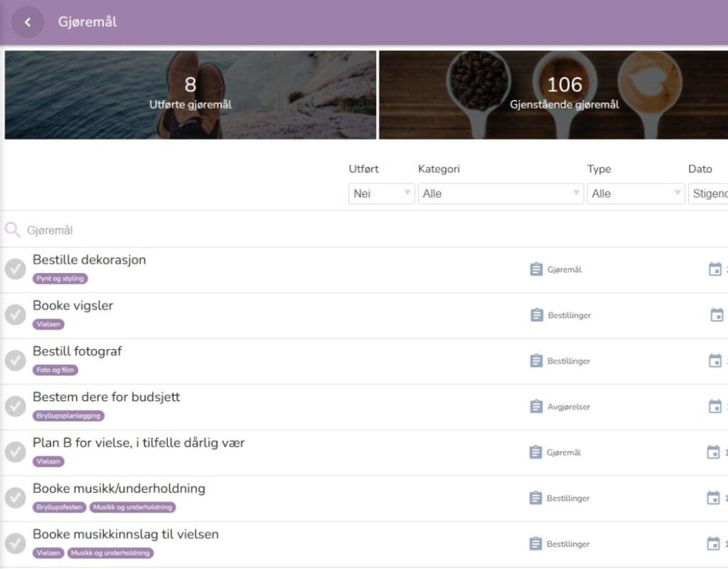
Task: Click clipboard icon on Bestille dekorasjon row
Action: tap(536, 270)
